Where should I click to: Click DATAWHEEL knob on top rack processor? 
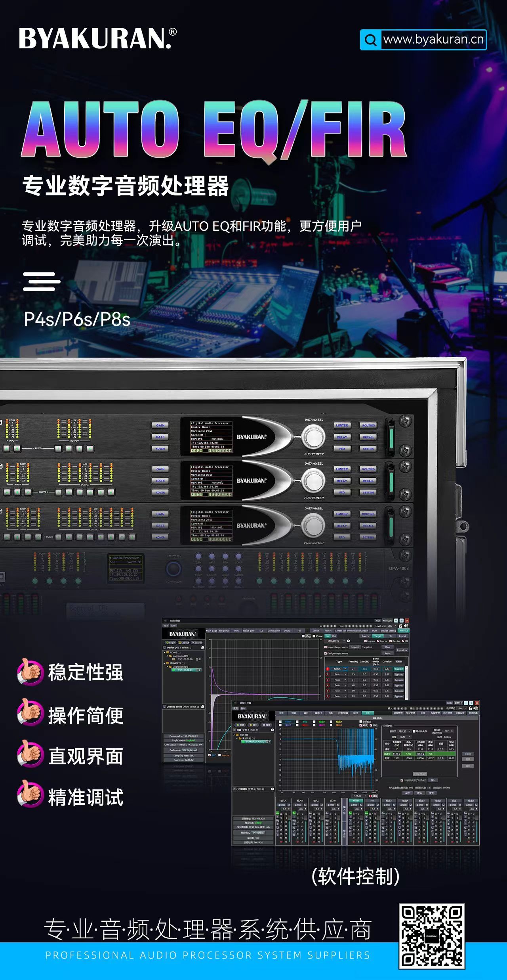[x=313, y=437]
